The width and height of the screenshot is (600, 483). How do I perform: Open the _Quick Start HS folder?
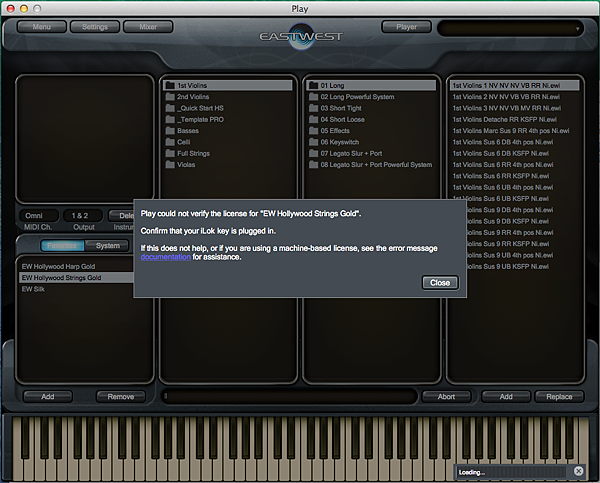[x=228, y=108]
